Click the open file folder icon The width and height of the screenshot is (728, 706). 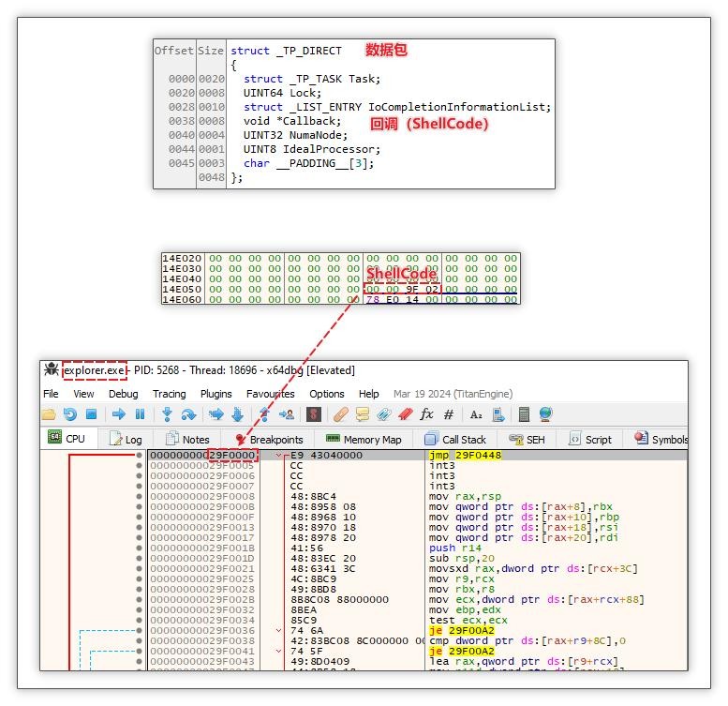(49, 414)
